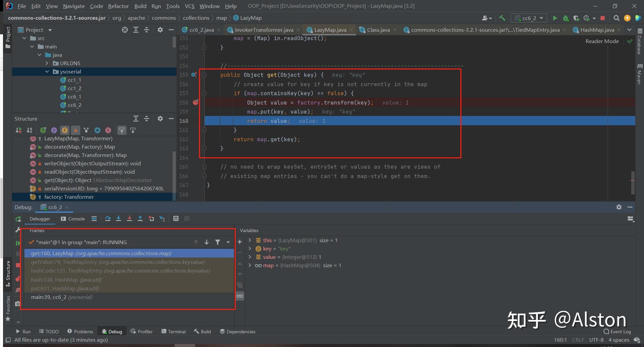Stop the running process with the red square
Screen dimensions: 644x347
[x=602, y=18]
